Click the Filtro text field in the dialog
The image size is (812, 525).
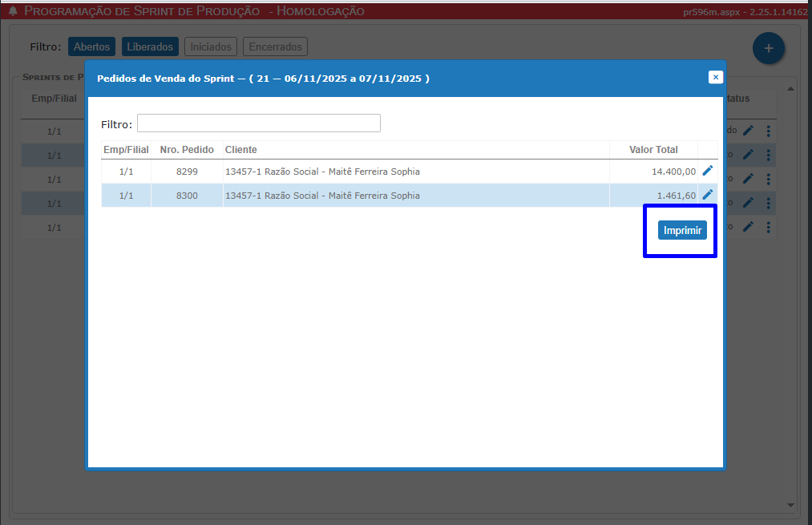(258, 123)
